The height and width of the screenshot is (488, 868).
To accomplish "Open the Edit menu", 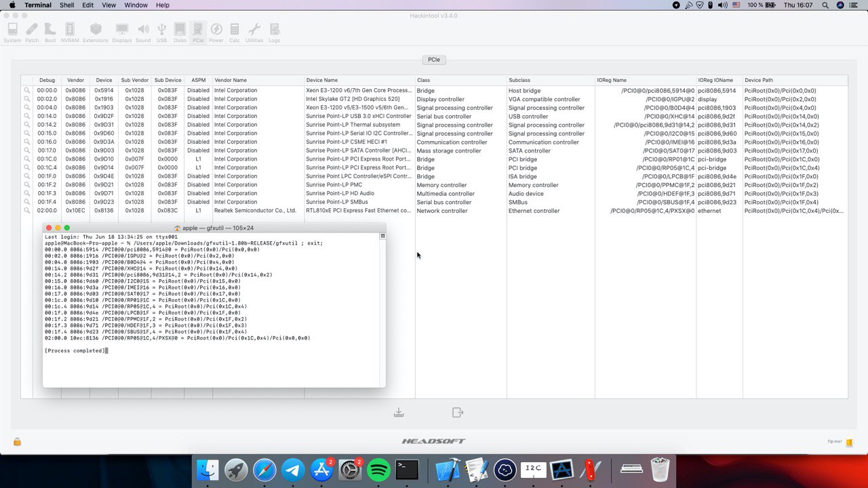I will pos(88,5).
